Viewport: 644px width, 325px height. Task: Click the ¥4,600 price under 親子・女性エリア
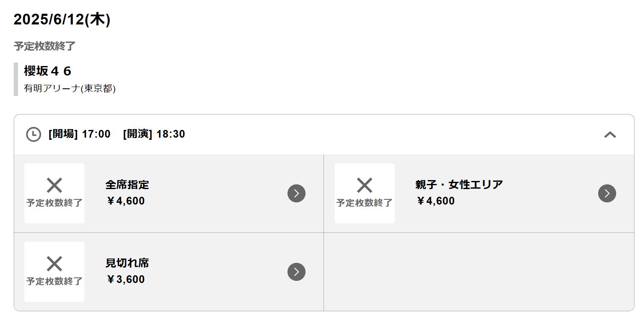(x=436, y=201)
